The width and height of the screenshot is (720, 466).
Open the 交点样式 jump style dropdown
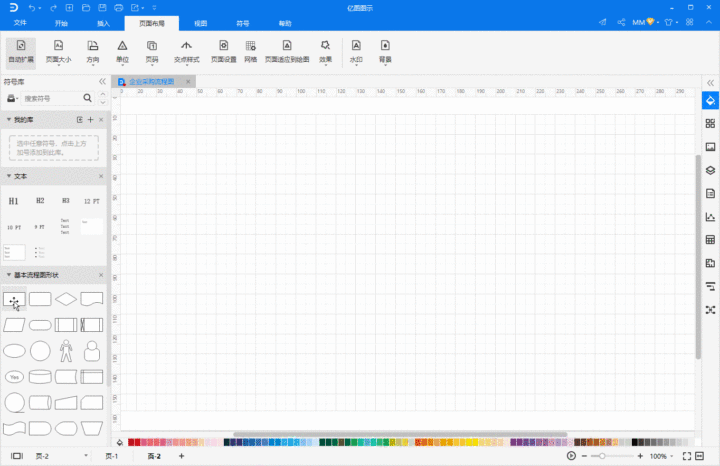tap(186, 53)
